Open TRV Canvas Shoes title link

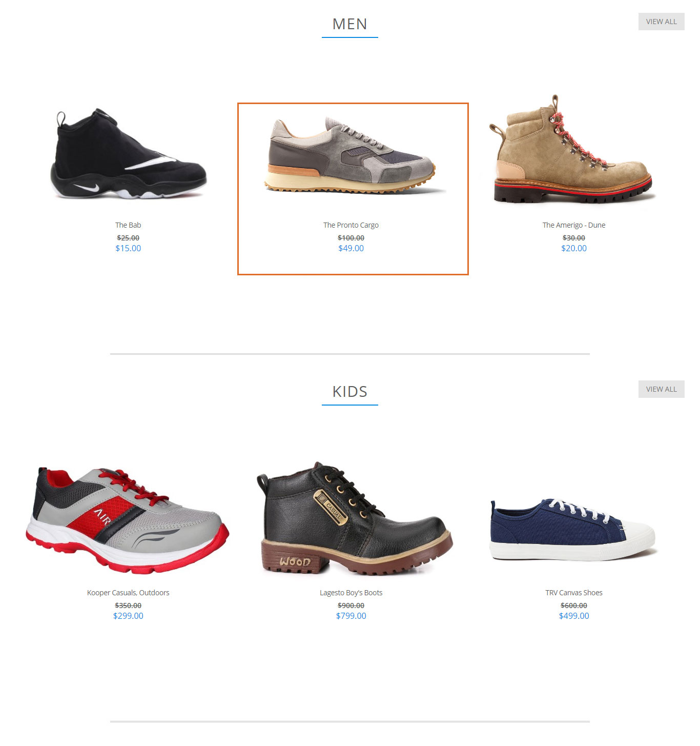click(574, 593)
